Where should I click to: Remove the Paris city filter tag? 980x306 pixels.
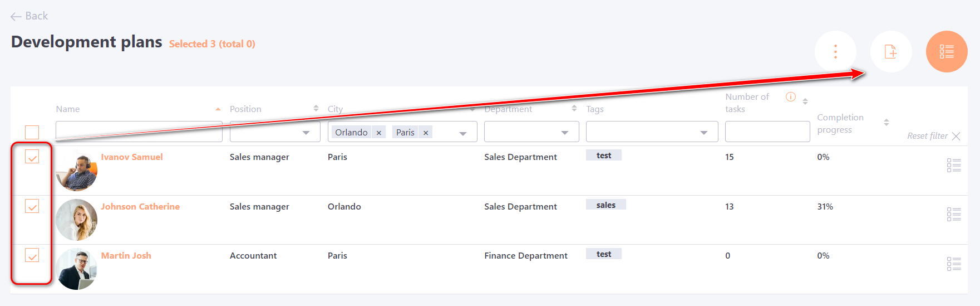point(426,133)
